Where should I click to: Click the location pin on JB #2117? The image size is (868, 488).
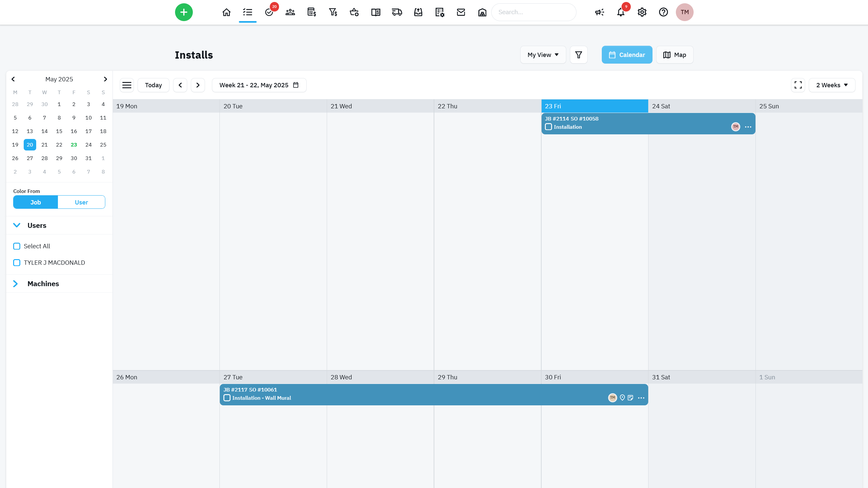[622, 398]
